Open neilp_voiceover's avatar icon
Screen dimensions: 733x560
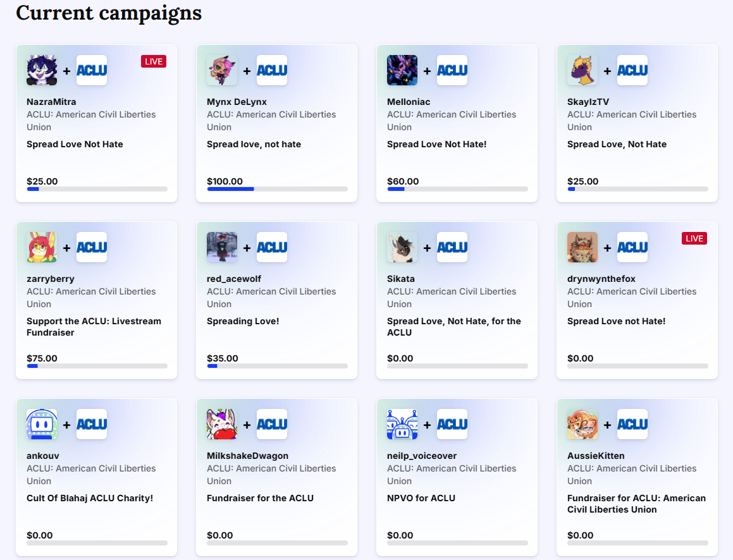coord(402,424)
